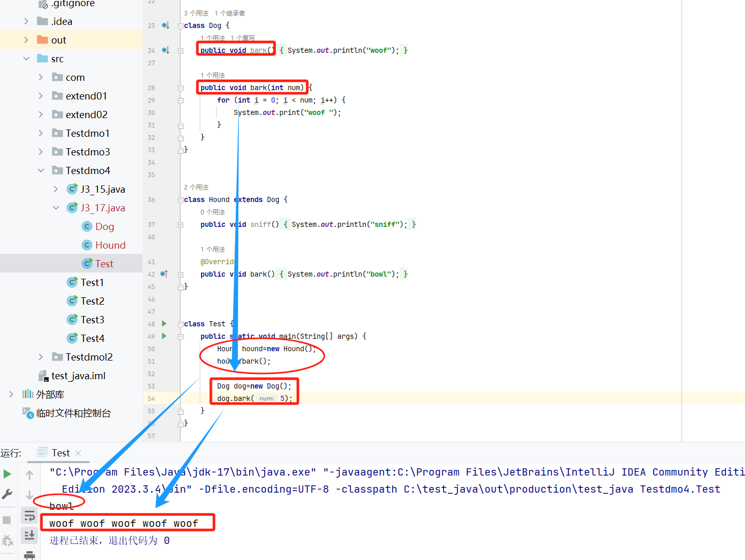Collapse the class Test fold marker
The width and height of the screenshot is (745, 560).
[180, 324]
